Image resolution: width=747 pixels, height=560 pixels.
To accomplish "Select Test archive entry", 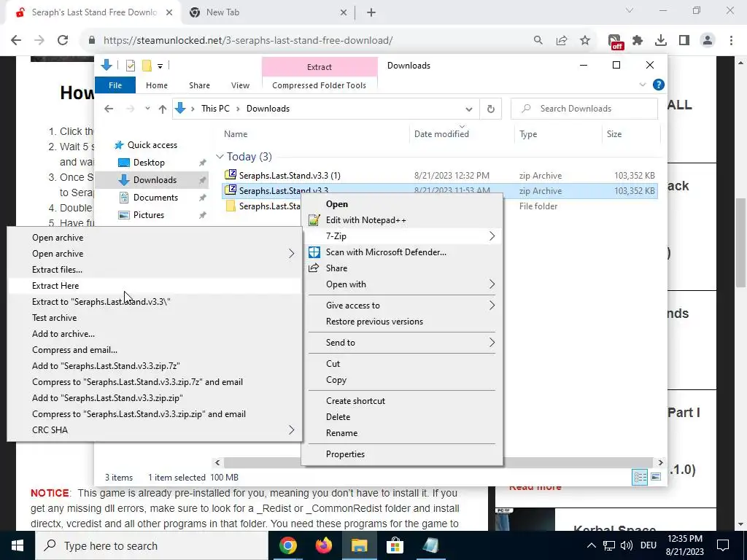I will [155, 318].
